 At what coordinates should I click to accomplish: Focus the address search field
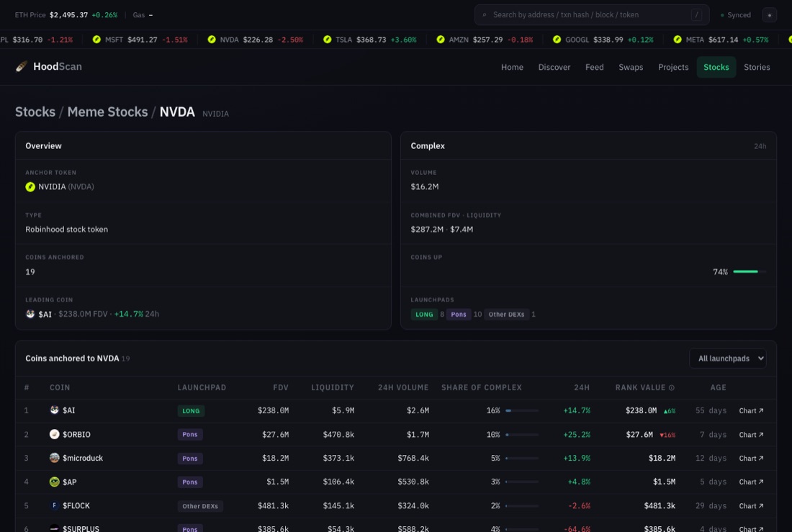coord(591,15)
